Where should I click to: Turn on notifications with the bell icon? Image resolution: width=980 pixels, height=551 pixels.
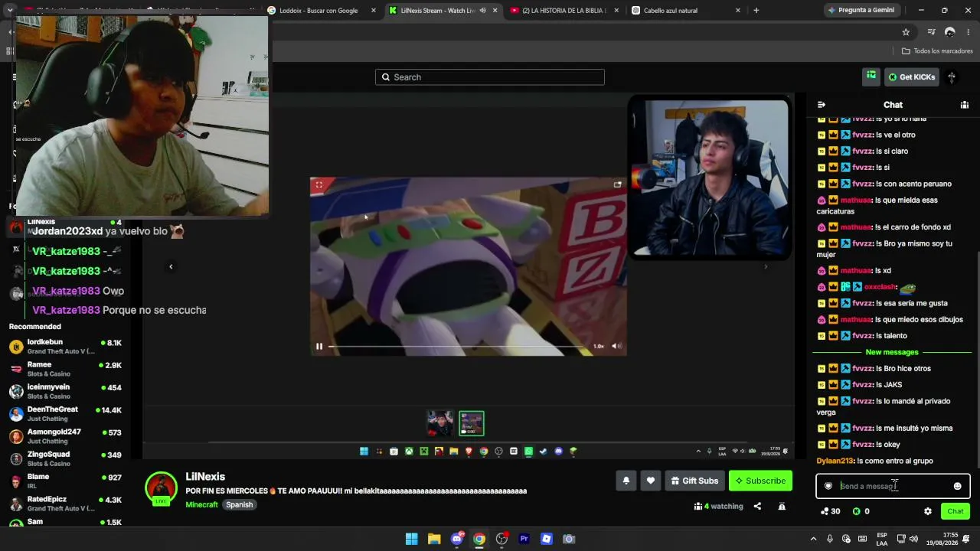[626, 481]
